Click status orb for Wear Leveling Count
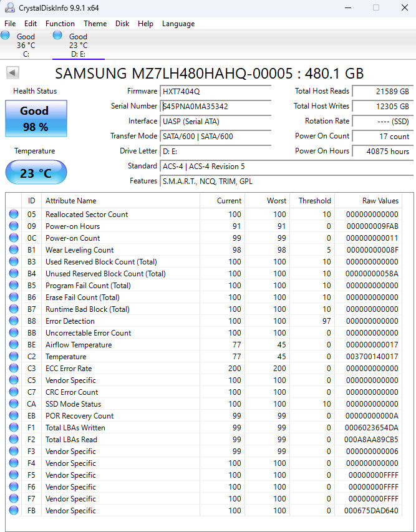Viewport: 416px width, 532px height. tap(14, 249)
